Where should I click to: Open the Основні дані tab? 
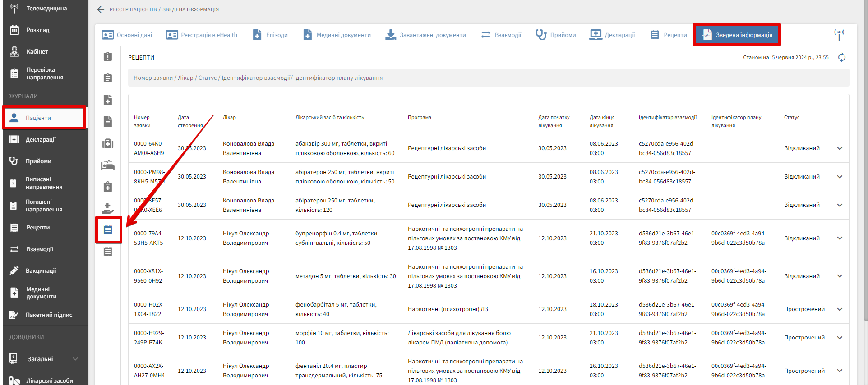pos(127,35)
